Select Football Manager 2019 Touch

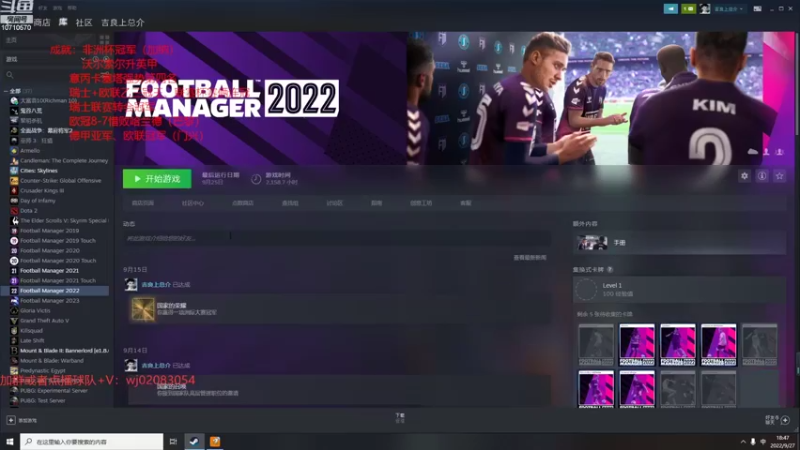[58, 240]
